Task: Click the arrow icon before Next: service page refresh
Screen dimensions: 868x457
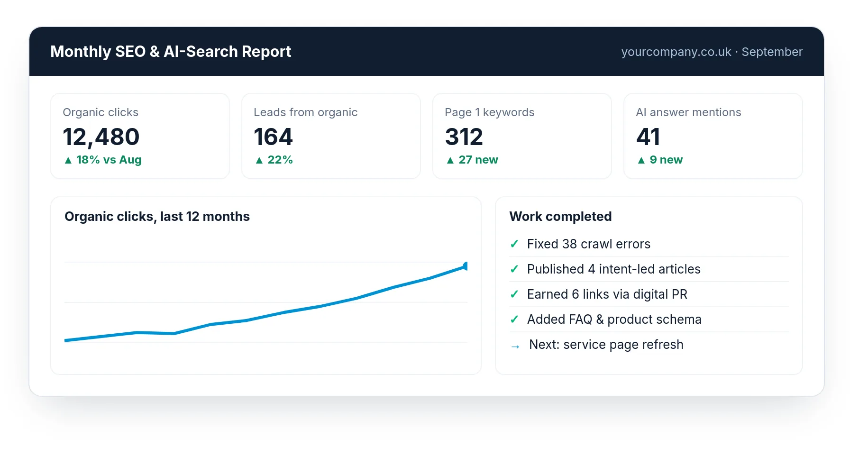Action: (515, 347)
